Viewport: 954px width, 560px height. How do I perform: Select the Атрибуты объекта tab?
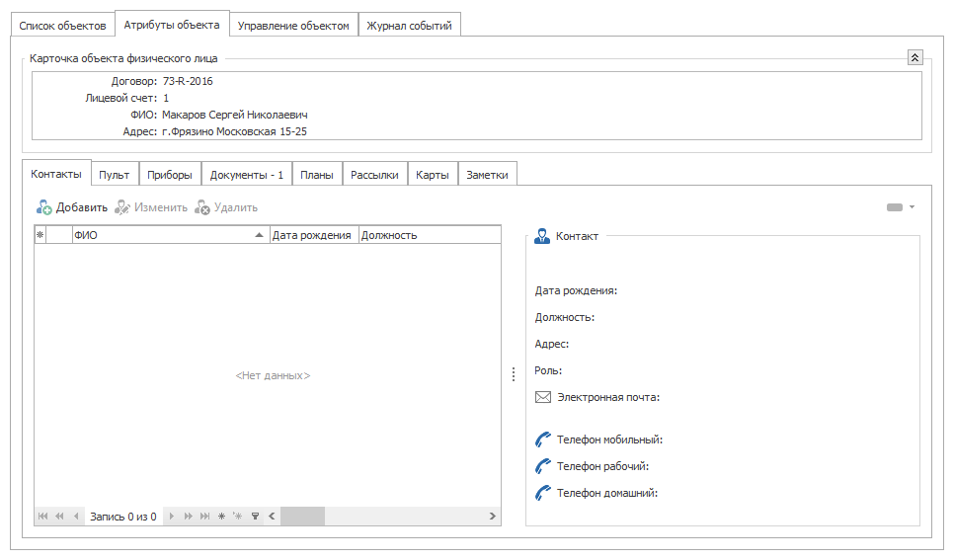(x=172, y=25)
